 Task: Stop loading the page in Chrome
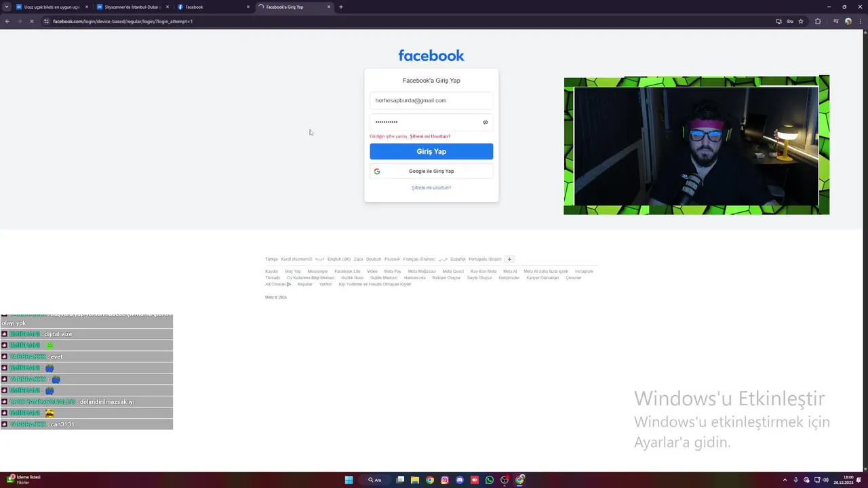click(x=32, y=21)
